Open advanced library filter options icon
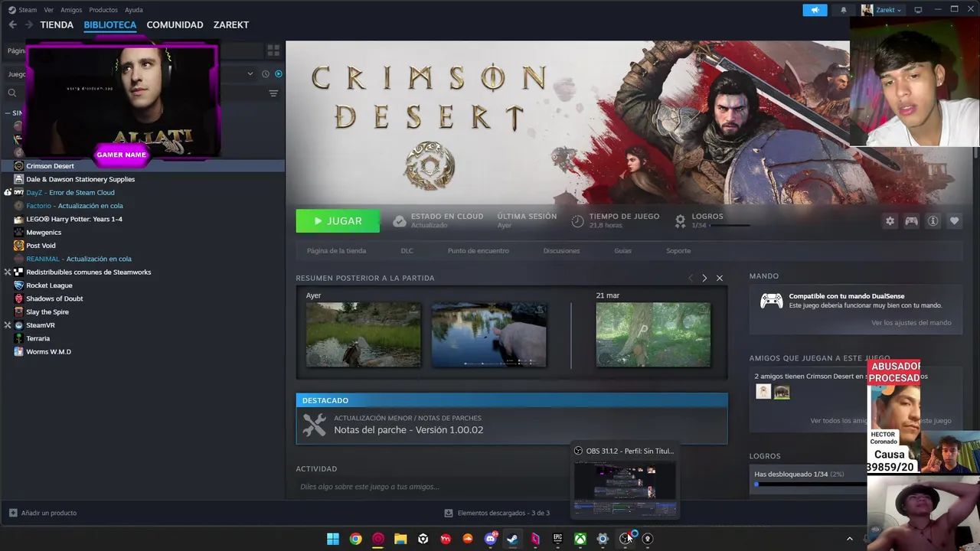 [273, 93]
